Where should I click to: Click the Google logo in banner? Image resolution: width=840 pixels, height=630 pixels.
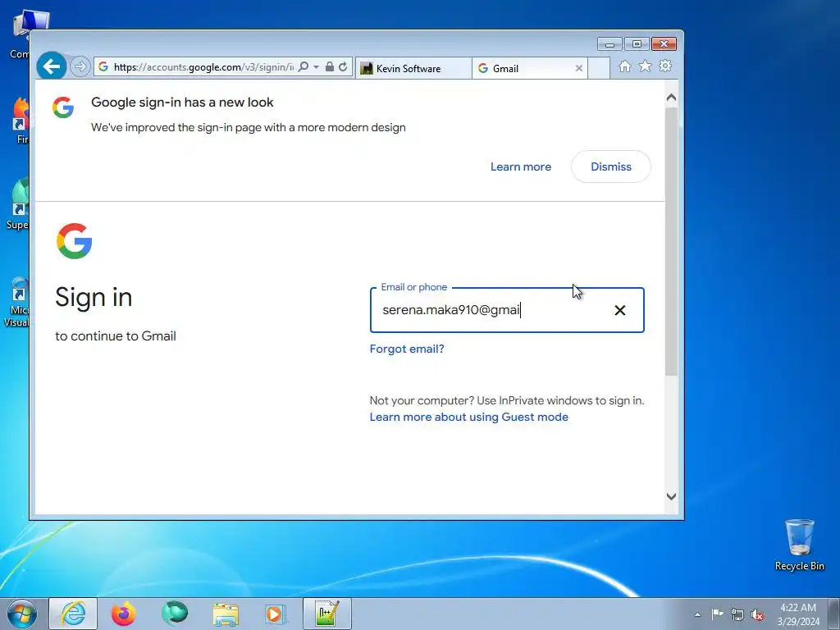[x=62, y=107]
